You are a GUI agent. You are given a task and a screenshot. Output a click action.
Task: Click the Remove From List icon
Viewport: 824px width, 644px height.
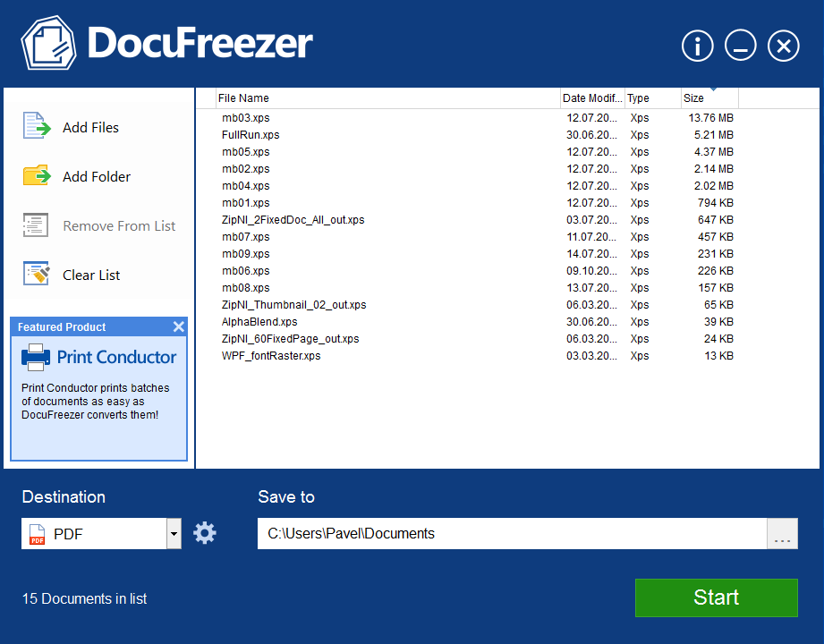point(36,225)
